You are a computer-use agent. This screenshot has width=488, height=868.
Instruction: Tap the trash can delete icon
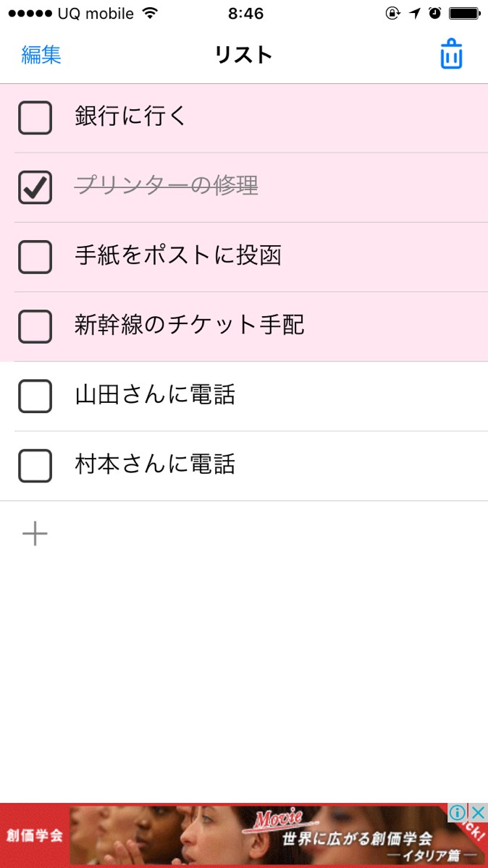[451, 54]
